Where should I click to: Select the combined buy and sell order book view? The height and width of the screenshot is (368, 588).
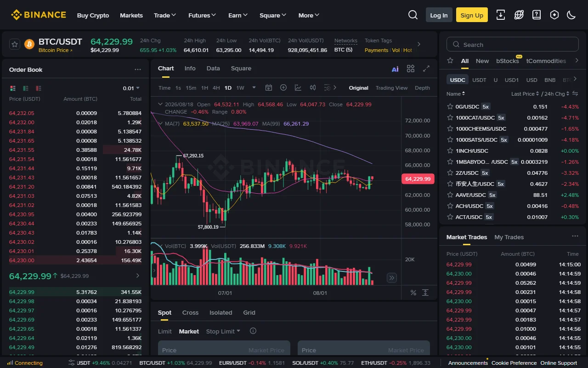(13, 88)
